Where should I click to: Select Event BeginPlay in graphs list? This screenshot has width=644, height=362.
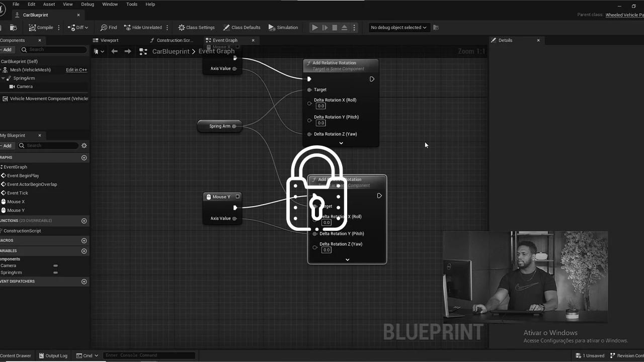23,175
